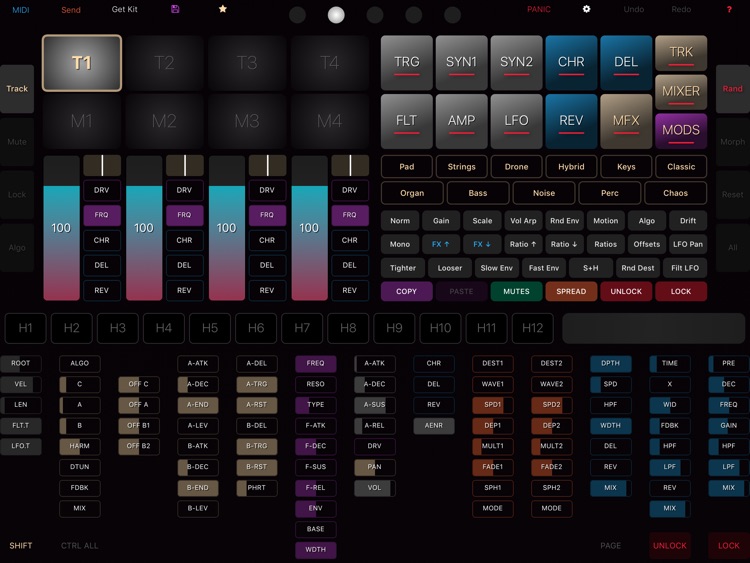Select the H1 slot
The height and width of the screenshot is (563, 750).
[x=25, y=328]
